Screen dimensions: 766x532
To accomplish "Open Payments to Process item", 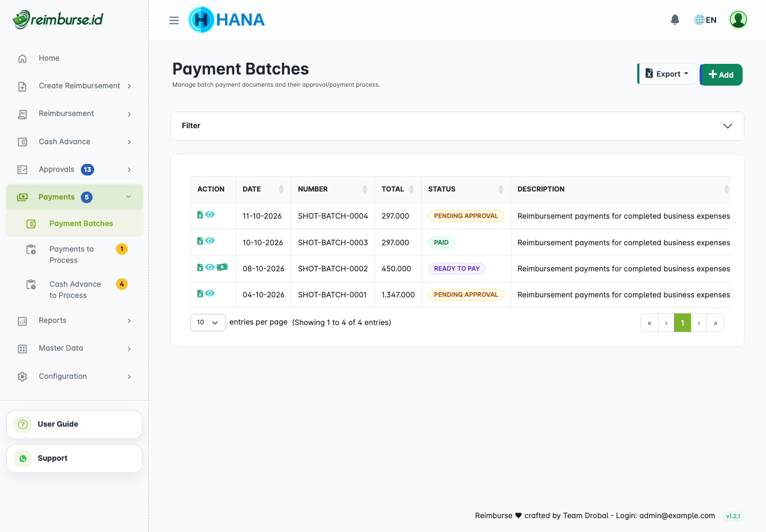I will 74,254.
